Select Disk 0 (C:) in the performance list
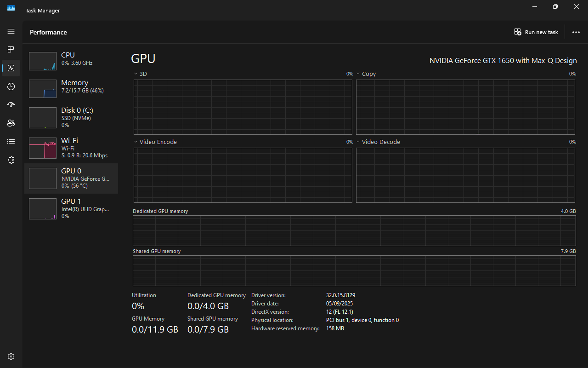588x368 pixels. pyautogui.click(x=71, y=117)
